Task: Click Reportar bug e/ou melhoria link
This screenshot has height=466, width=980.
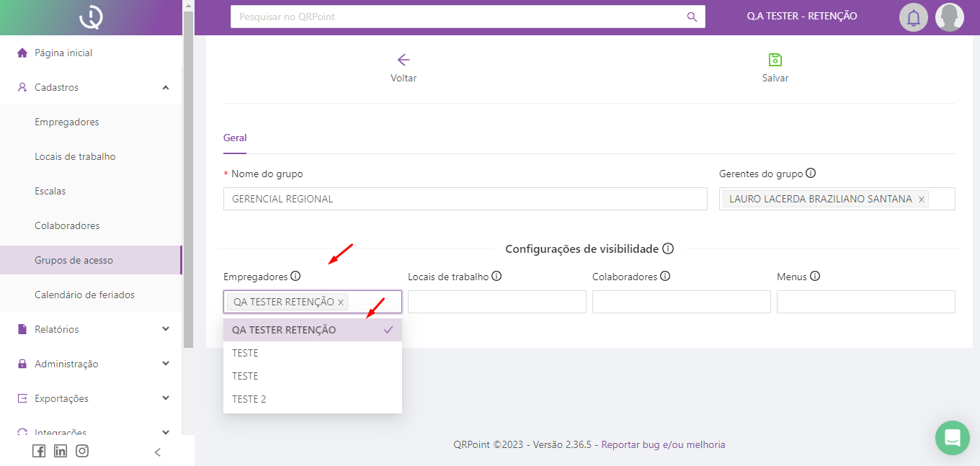Action: pyautogui.click(x=663, y=444)
